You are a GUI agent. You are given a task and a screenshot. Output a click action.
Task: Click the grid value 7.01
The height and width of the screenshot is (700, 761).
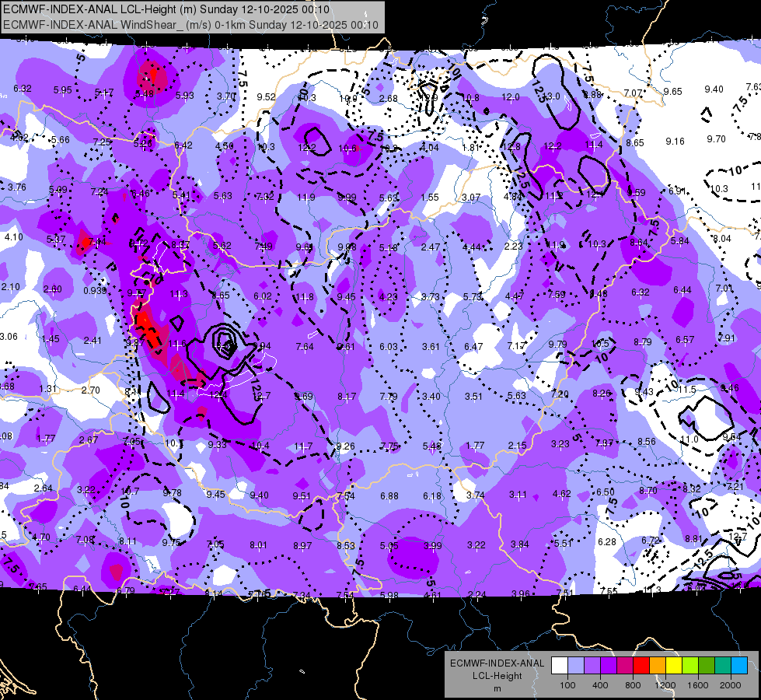click(x=724, y=288)
